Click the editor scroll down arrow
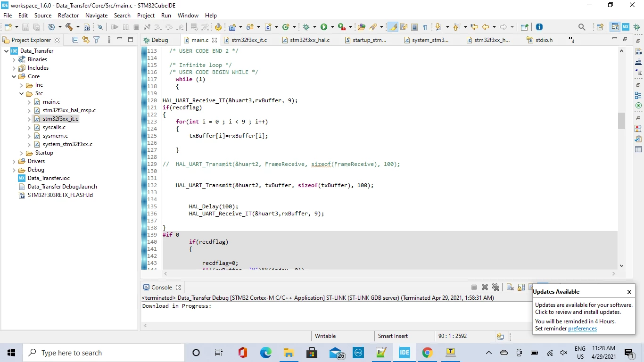 pos(621,266)
